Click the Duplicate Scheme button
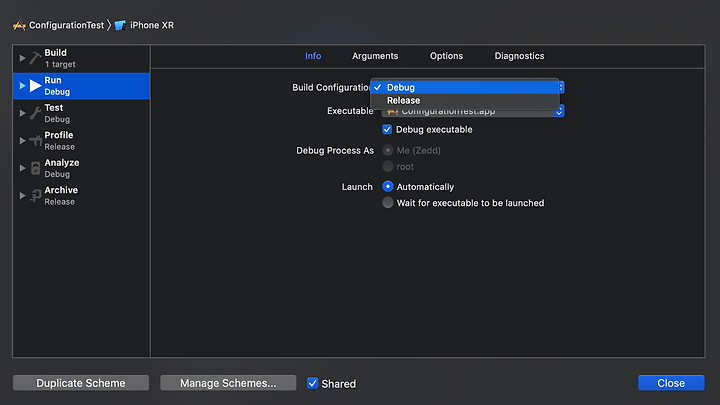 [81, 383]
